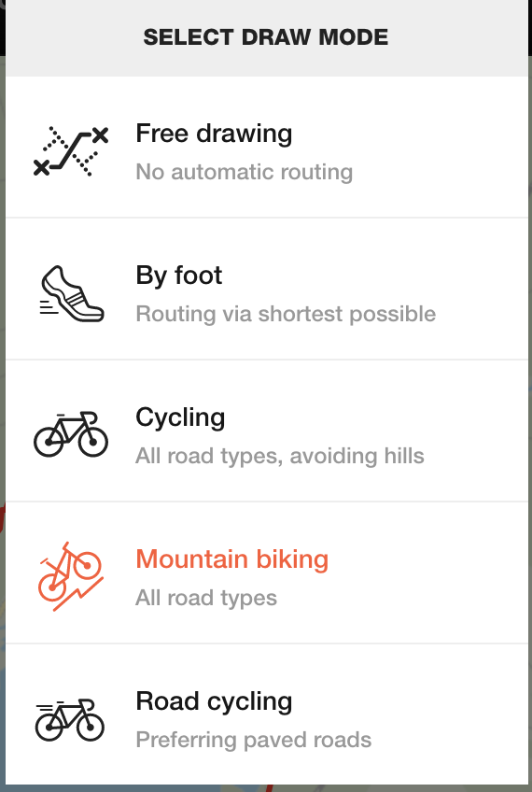
Task: Choose By foot draw mode
Action: tap(178, 276)
